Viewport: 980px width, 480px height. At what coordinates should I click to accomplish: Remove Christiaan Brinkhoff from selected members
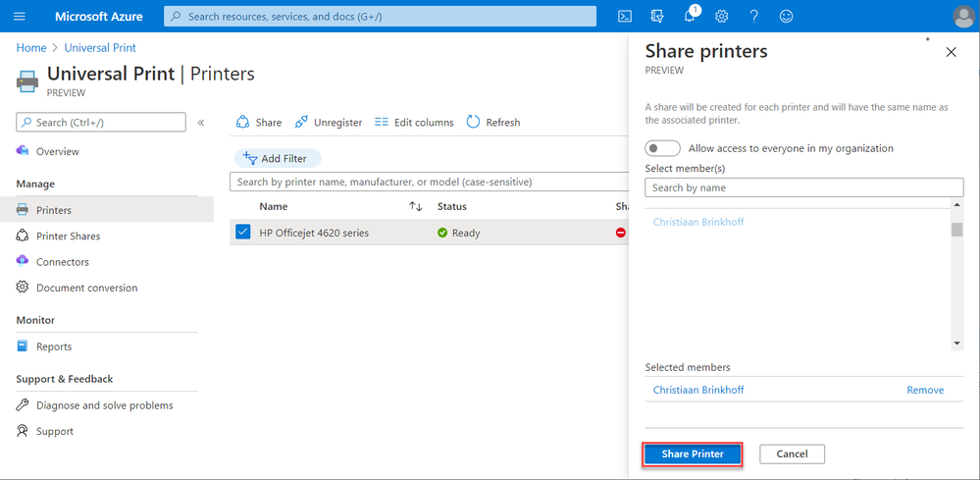point(925,390)
